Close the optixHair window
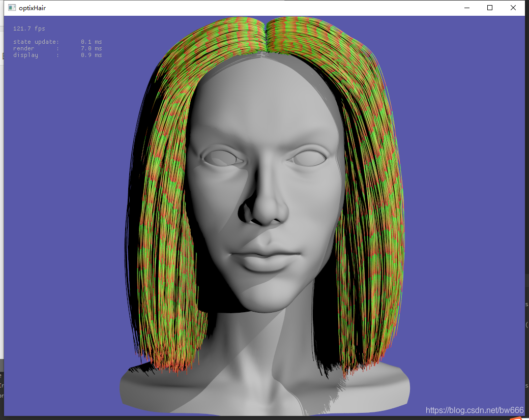Screen dimensions: 529x420 point(513,8)
